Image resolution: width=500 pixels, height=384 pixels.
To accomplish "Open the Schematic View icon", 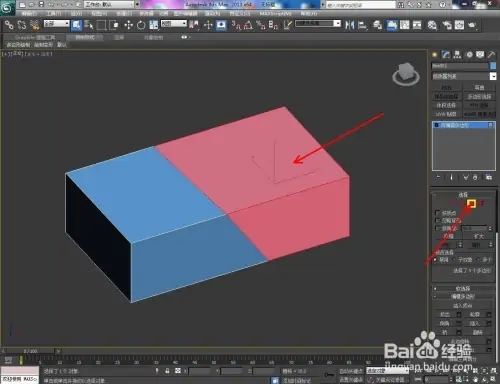I will pyautogui.click(x=417, y=25).
